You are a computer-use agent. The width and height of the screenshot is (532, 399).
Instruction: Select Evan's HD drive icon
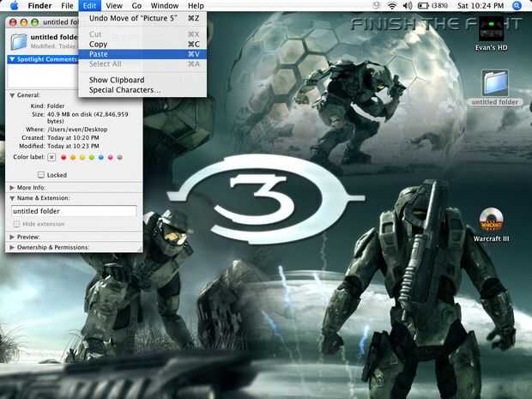(491, 29)
